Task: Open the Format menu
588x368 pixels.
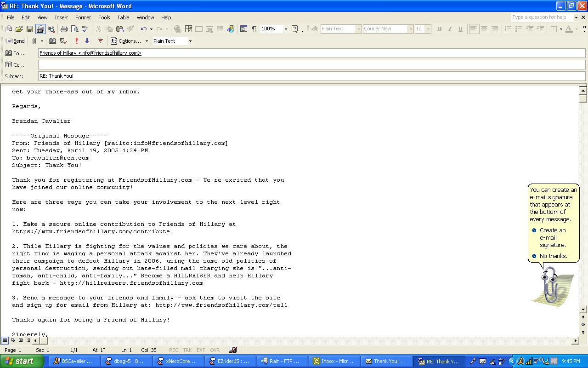Action: pyautogui.click(x=83, y=17)
